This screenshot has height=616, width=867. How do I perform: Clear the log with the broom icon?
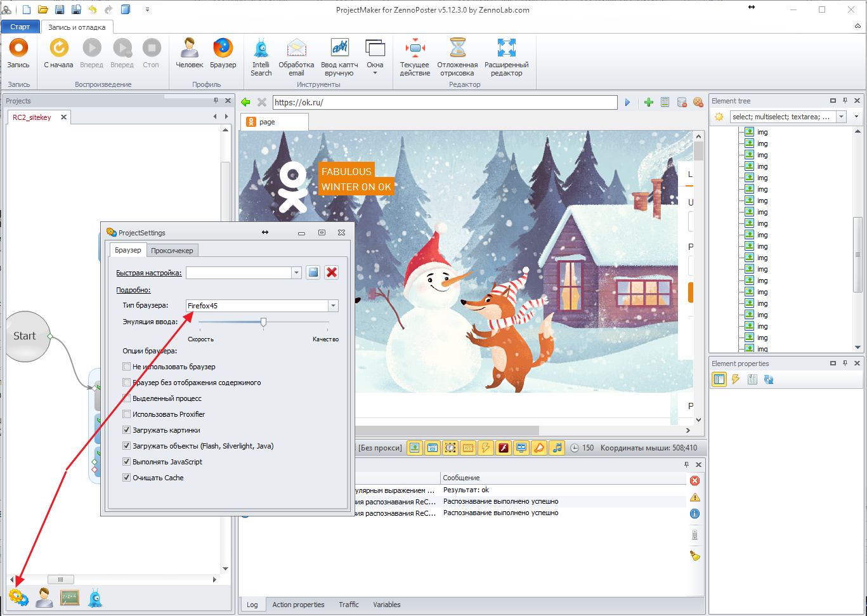pyautogui.click(x=695, y=556)
